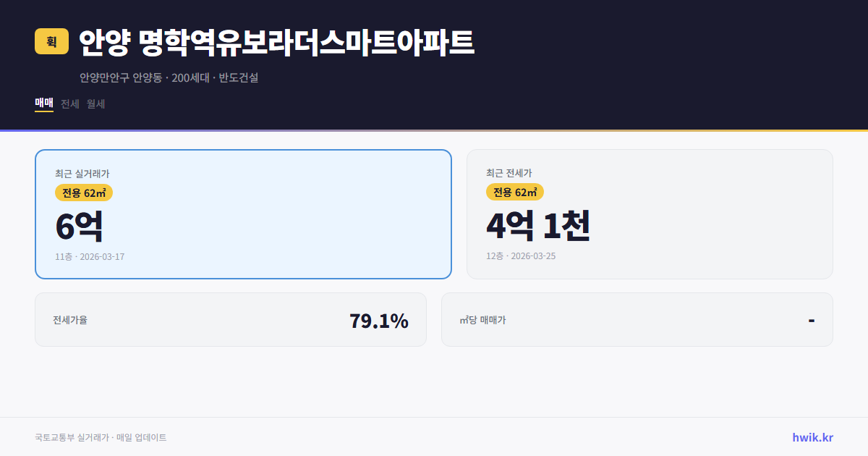Open the hwik.kr link
The image size is (868, 456).
(x=812, y=436)
